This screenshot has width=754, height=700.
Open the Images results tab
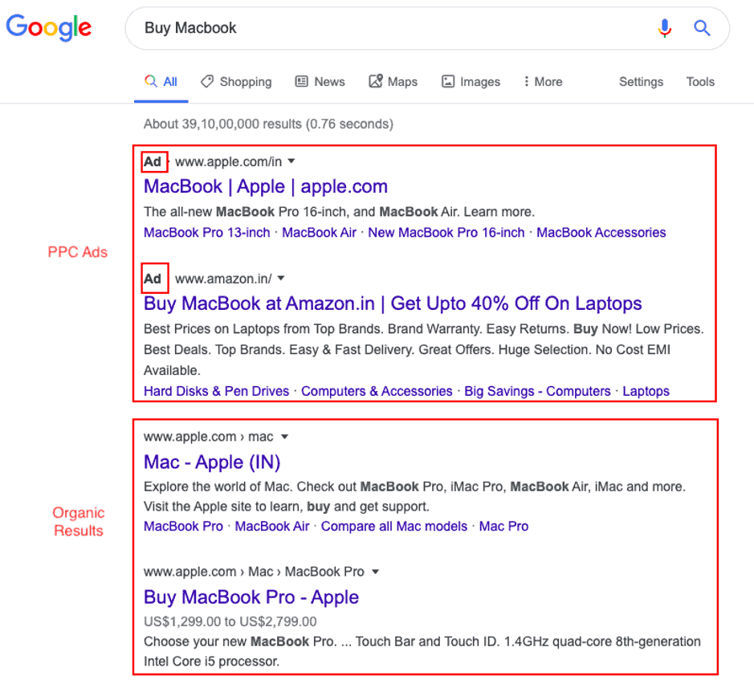[x=471, y=82]
